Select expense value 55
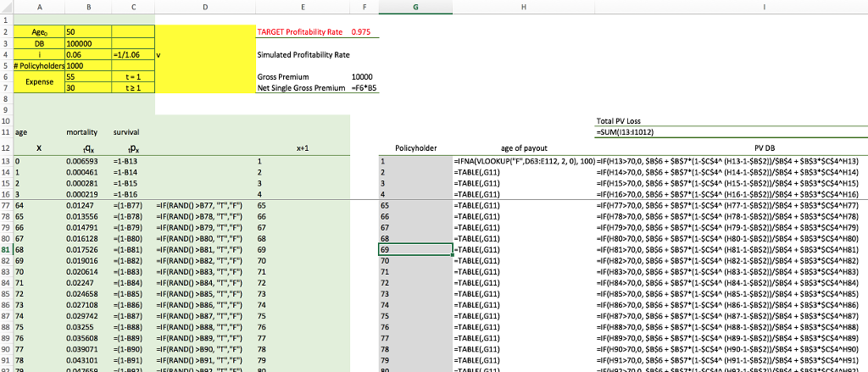The height and width of the screenshot is (372, 868). (88, 76)
